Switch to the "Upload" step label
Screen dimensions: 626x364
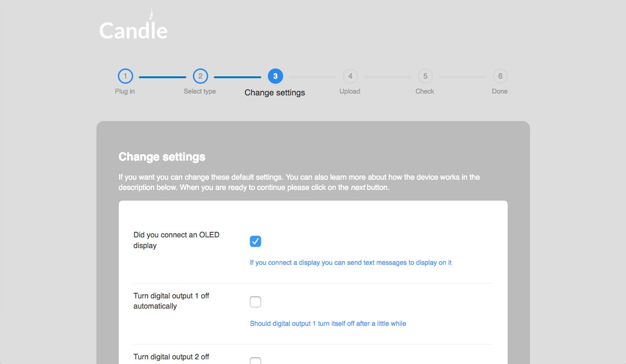350,91
